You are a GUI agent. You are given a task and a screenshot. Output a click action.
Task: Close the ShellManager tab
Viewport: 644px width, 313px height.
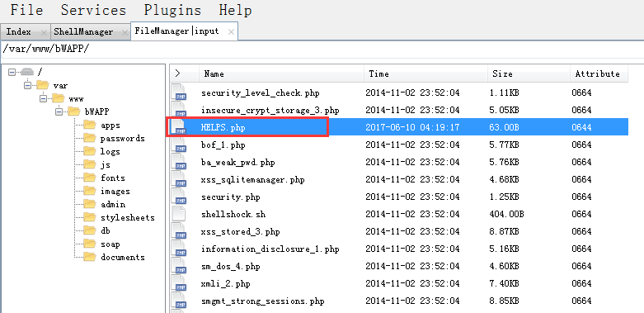pos(125,32)
